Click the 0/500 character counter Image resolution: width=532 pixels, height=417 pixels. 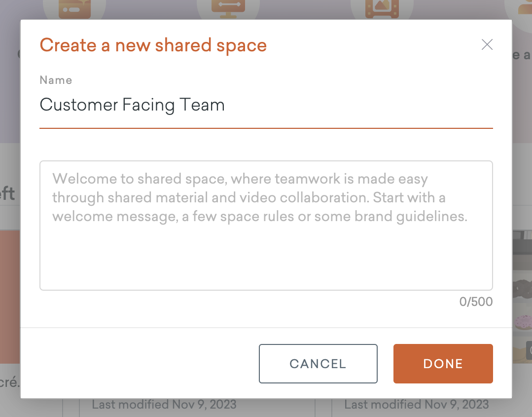coord(476,302)
